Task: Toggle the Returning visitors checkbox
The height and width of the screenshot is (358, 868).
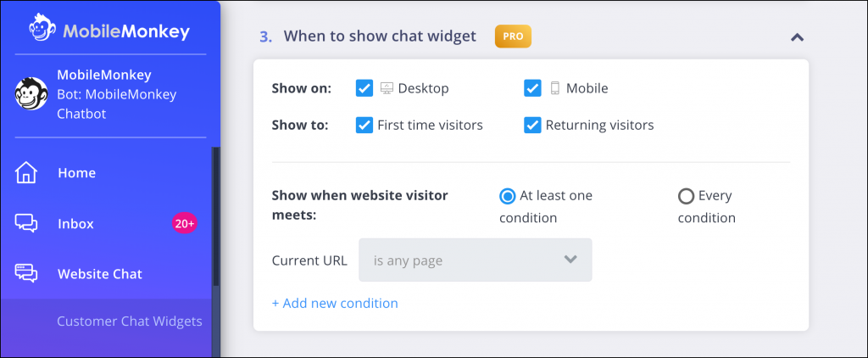Action: pyautogui.click(x=532, y=126)
